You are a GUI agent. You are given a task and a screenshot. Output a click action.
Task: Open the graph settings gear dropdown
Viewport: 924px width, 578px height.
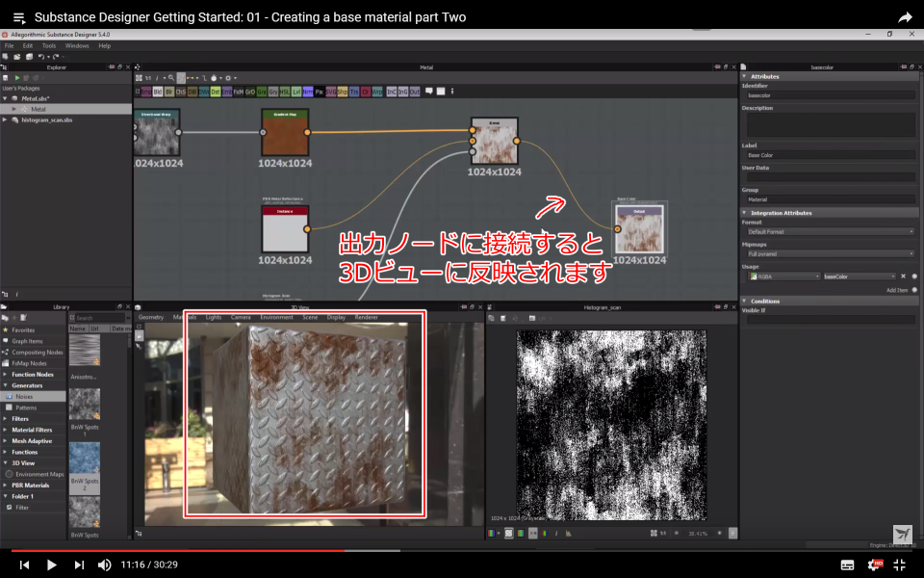point(231,78)
